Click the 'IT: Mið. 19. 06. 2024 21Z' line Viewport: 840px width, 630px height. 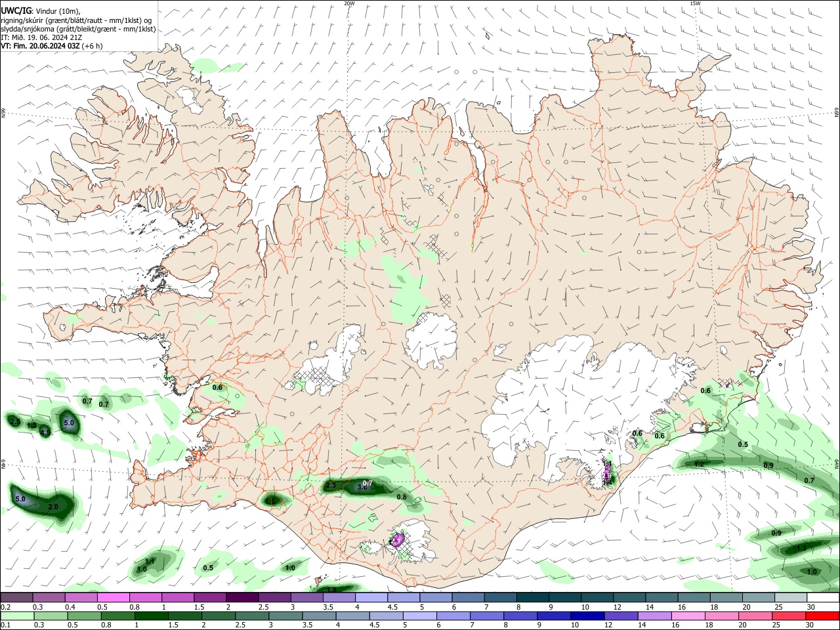pos(41,37)
